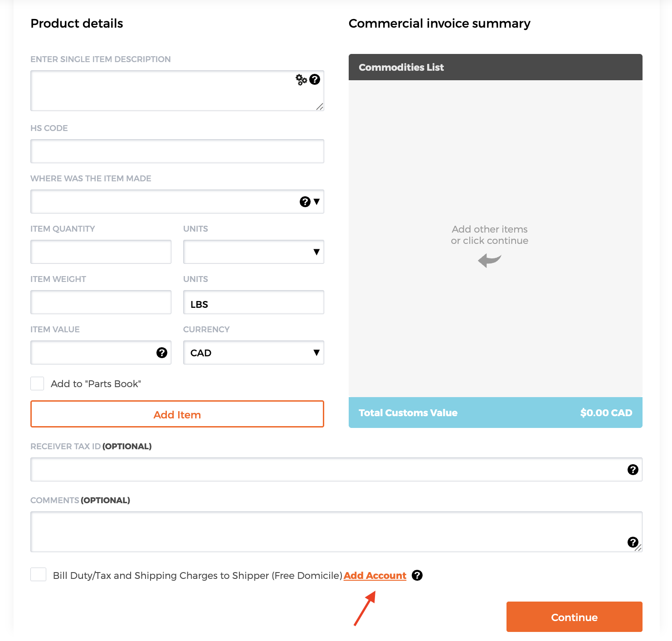Focus the Item Quantity input

101,252
